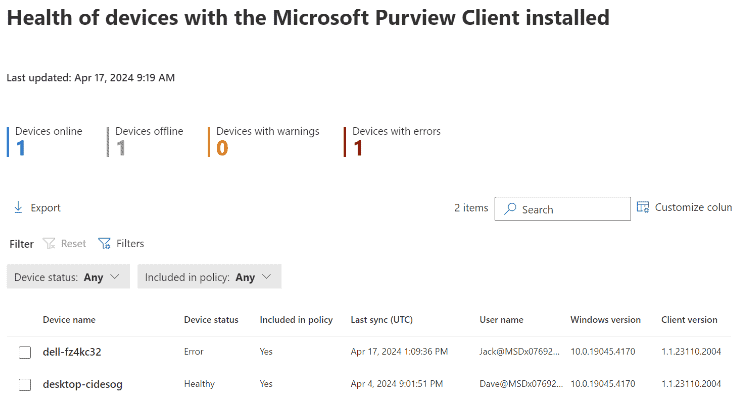Click the Reset filter funnel icon

(49, 243)
